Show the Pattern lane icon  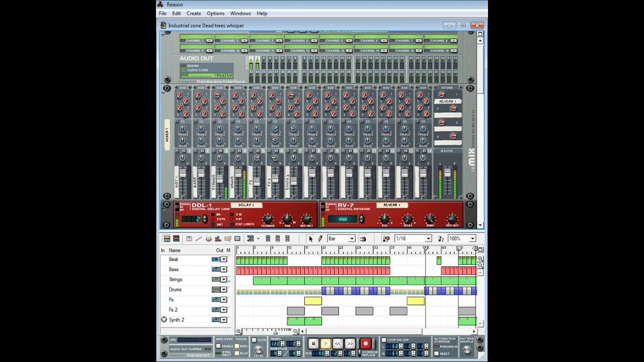227,238
